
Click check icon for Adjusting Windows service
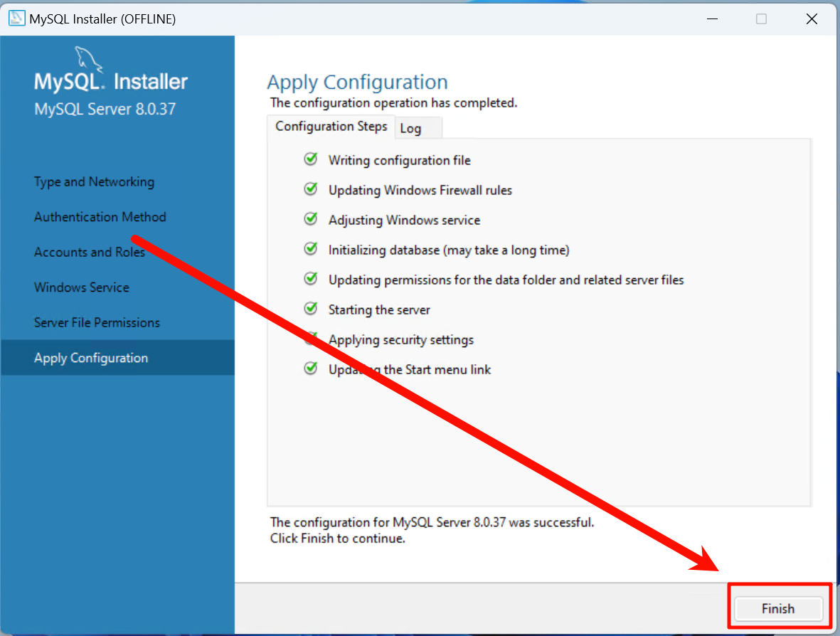tap(311, 219)
